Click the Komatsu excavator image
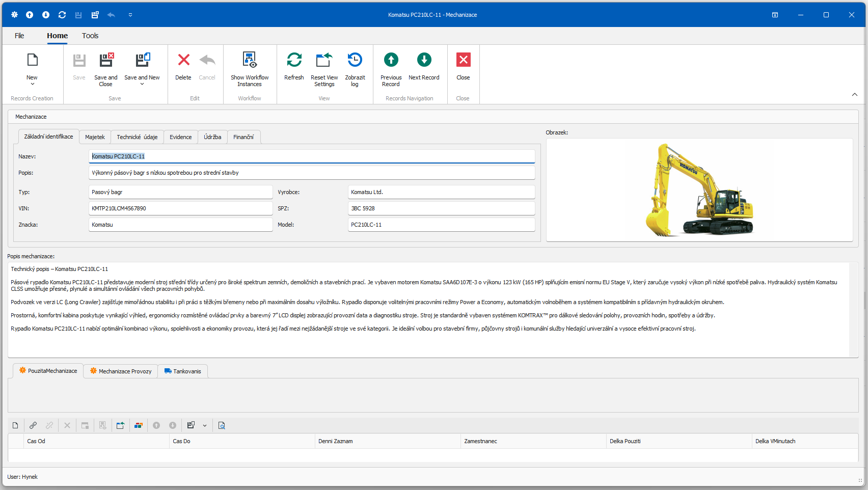The height and width of the screenshot is (490, 868). [699, 190]
